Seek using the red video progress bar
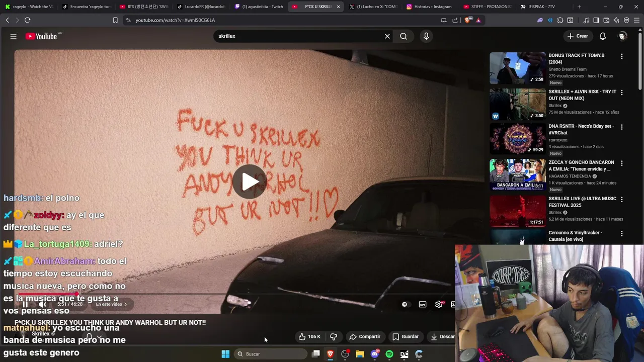 pyautogui.click(x=234, y=294)
